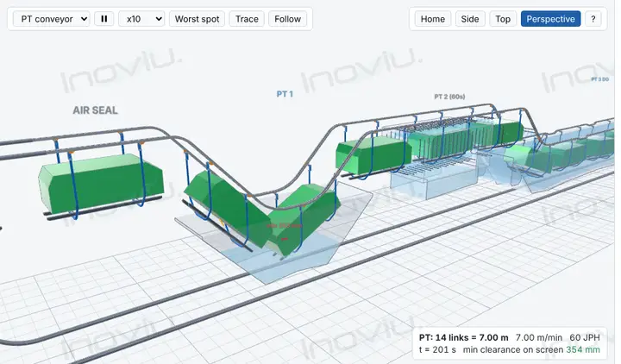This screenshot has height=364, width=621.
Task: Click the 60 JPH readout
Action: [585, 338]
